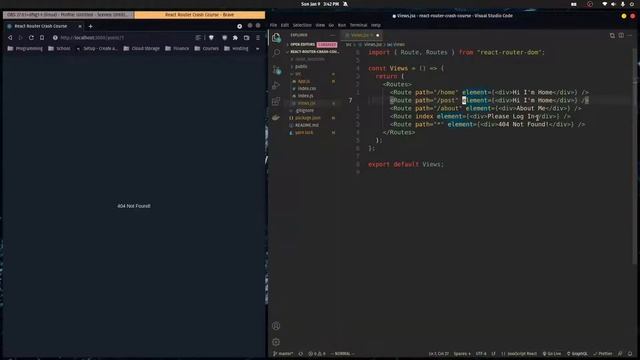Switch to the Views.jsx editor tab
Viewport: 640px width, 360px height.
pyautogui.click(x=362, y=36)
